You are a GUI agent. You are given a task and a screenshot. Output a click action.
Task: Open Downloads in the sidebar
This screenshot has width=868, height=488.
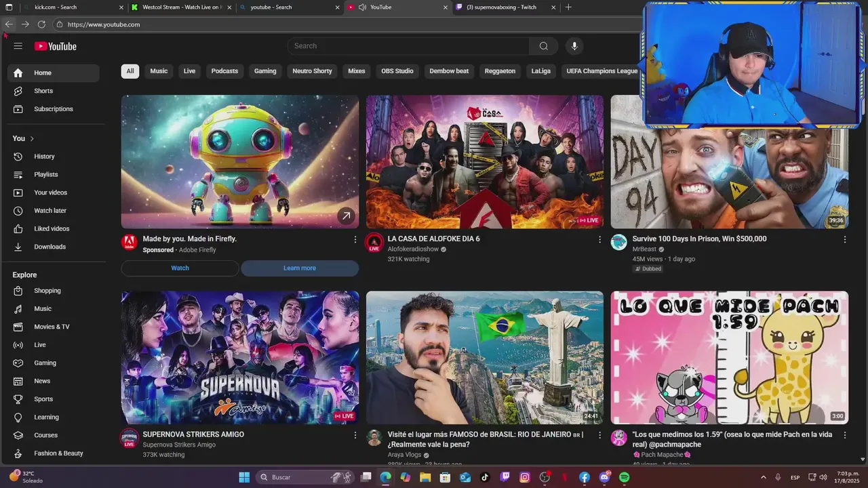tap(54, 247)
